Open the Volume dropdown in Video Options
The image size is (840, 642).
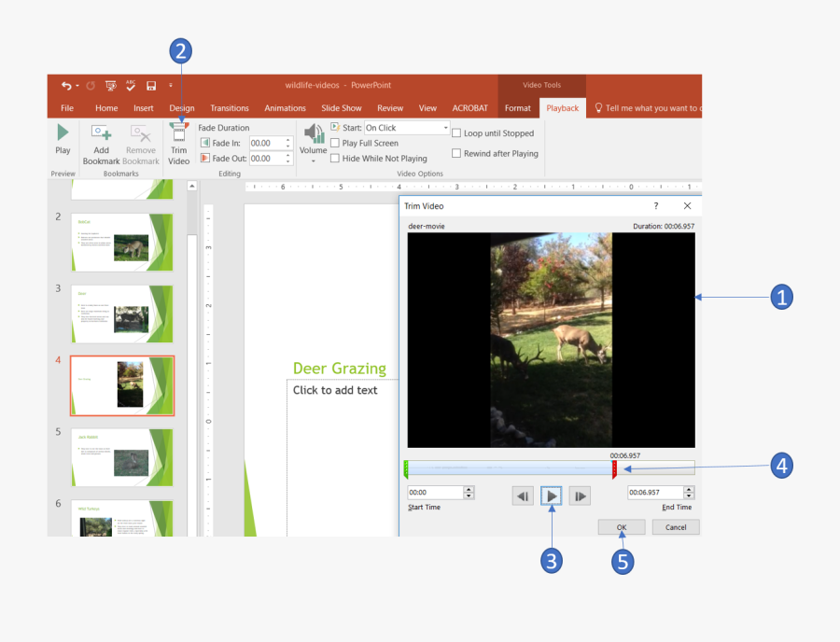coord(314,144)
